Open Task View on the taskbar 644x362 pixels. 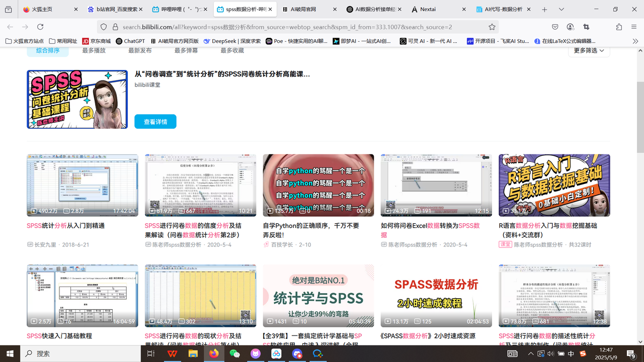[x=150, y=353]
